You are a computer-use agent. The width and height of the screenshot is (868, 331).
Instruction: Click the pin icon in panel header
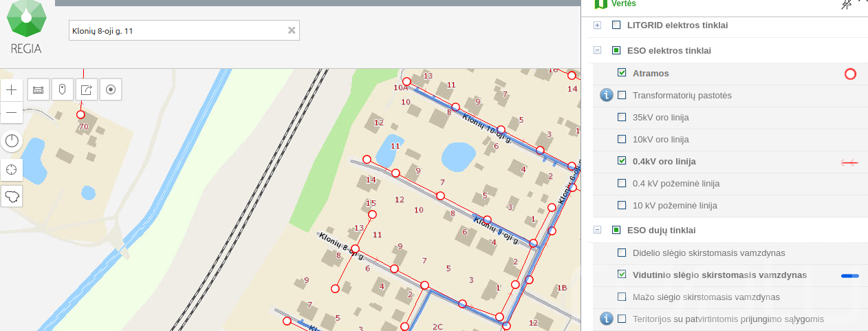coord(847,4)
